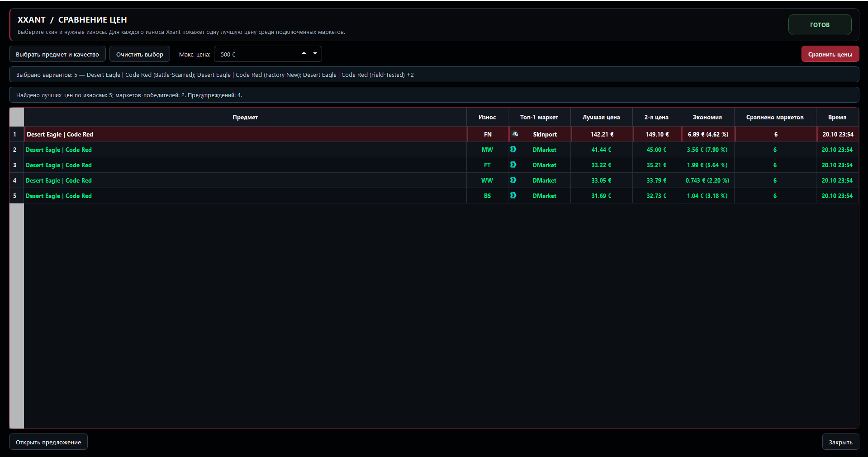This screenshot has height=457, width=868.
Task: Sort by Время column header
Action: pos(837,117)
